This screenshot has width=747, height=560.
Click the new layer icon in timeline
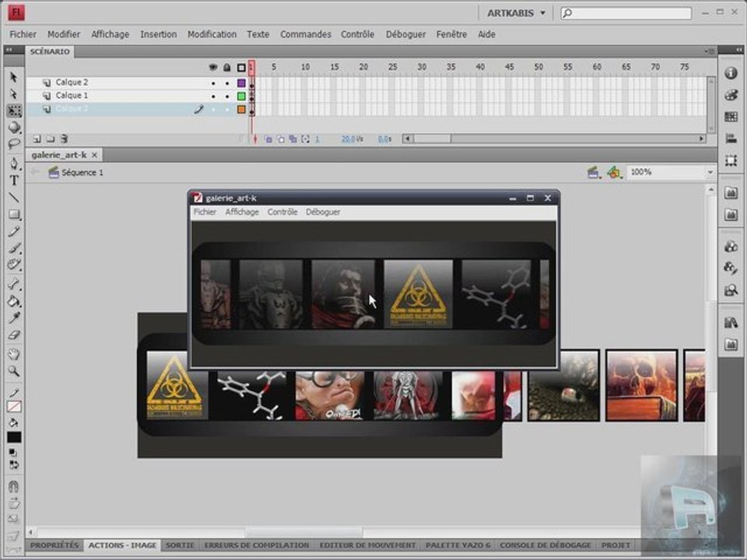point(37,139)
